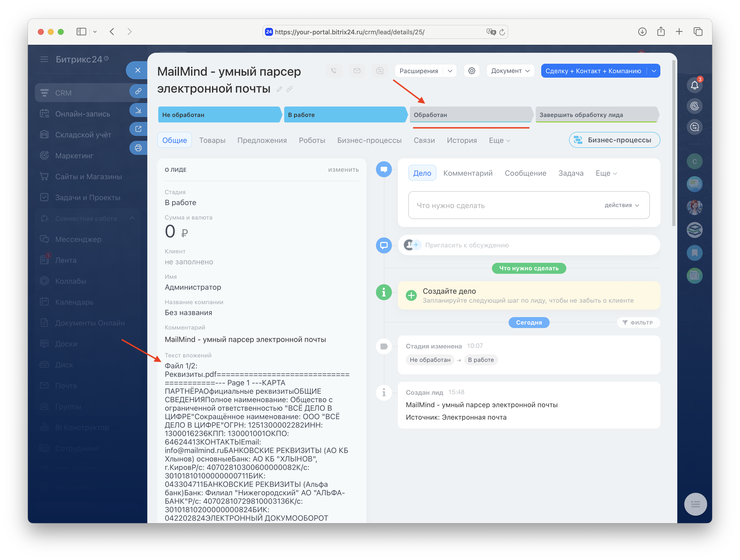The width and height of the screenshot is (740, 560).
Task: Switch to the Комментарий tab
Action: tap(468, 173)
